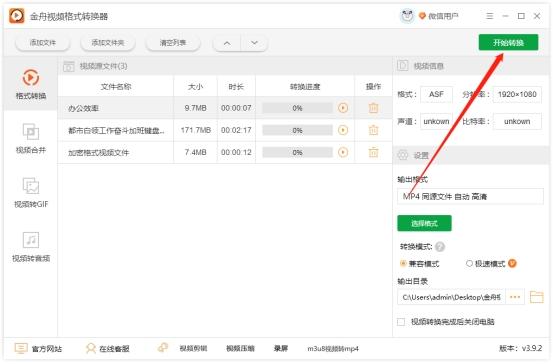Open 录屏 screen recording link
The height and width of the screenshot is (364, 553).
[281, 349]
